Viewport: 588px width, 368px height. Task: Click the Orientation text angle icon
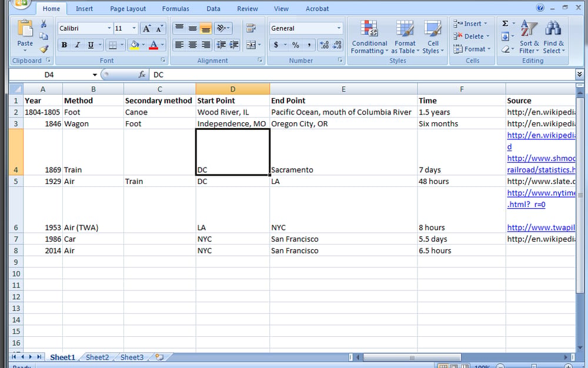221,28
